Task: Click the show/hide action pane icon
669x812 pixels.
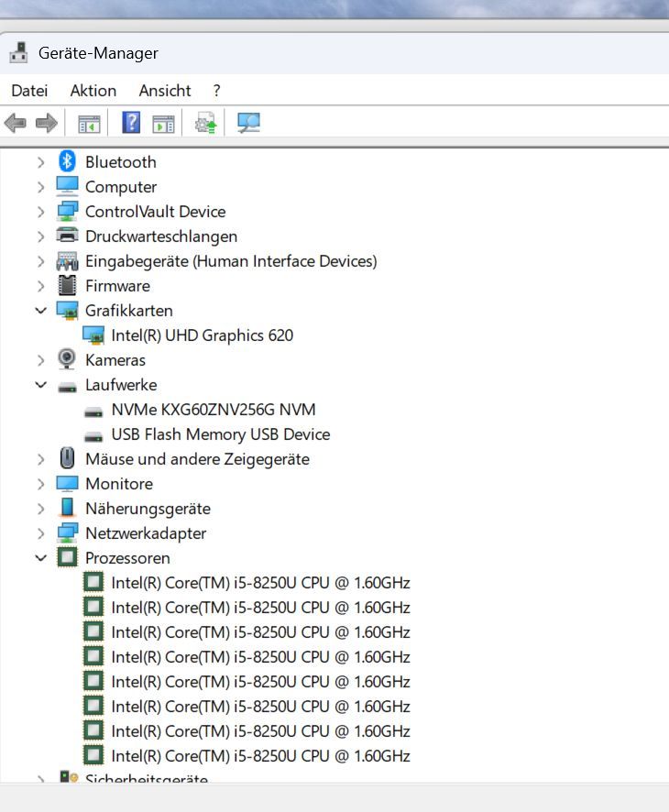Action: tap(163, 123)
